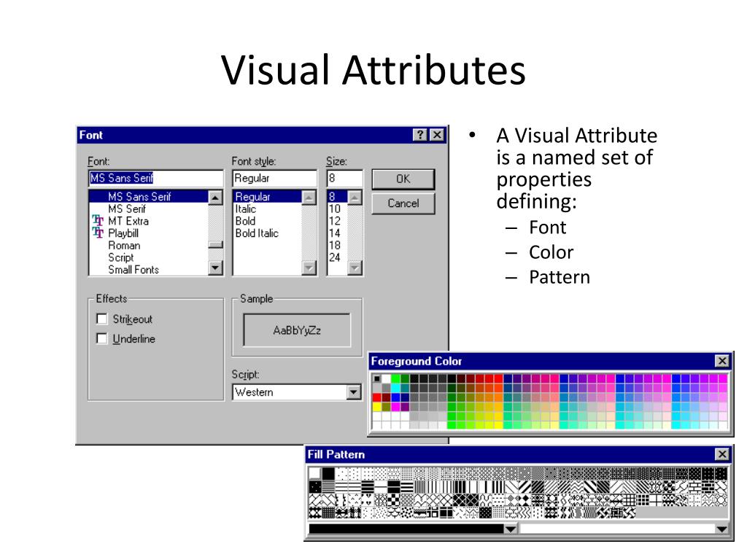Click the Size input field

[x=344, y=178]
